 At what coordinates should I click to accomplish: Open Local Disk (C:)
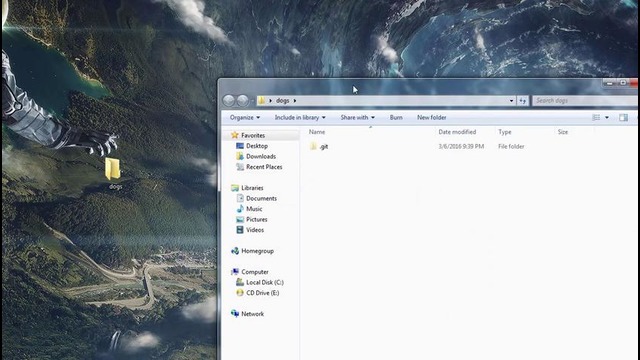pos(264,282)
